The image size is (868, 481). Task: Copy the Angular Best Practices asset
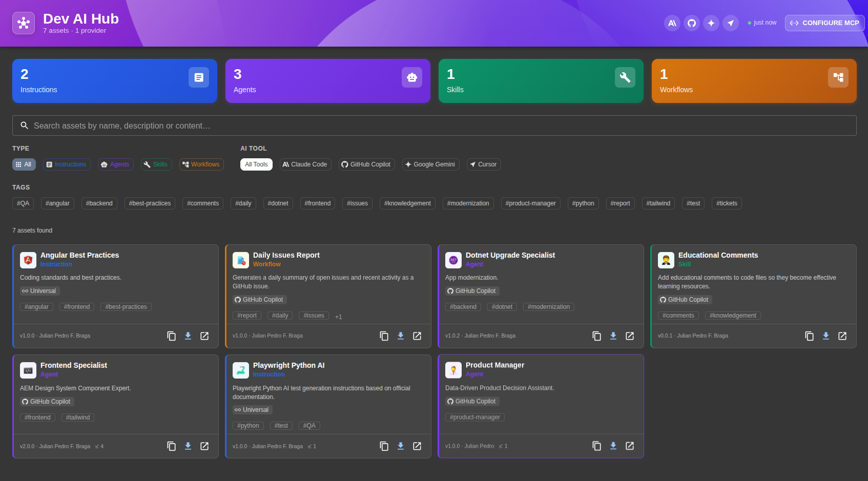(x=172, y=336)
